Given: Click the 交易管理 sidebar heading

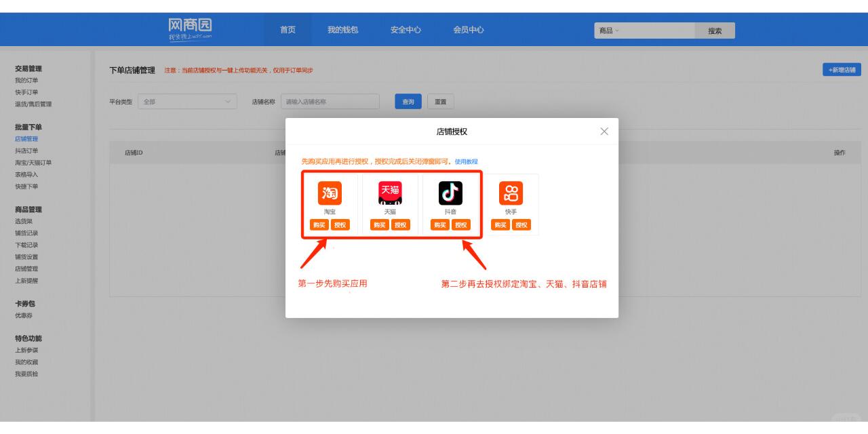Looking at the screenshot, I should (28, 68).
